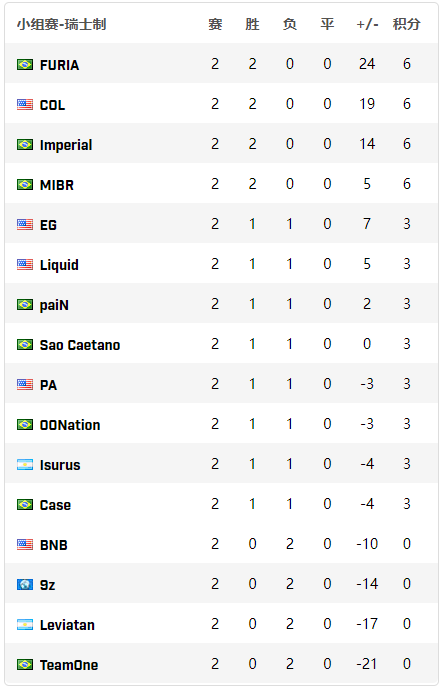This screenshot has width=443, height=690.
Task: Click the Brazil flag beside TeamOne
Action: point(25,665)
